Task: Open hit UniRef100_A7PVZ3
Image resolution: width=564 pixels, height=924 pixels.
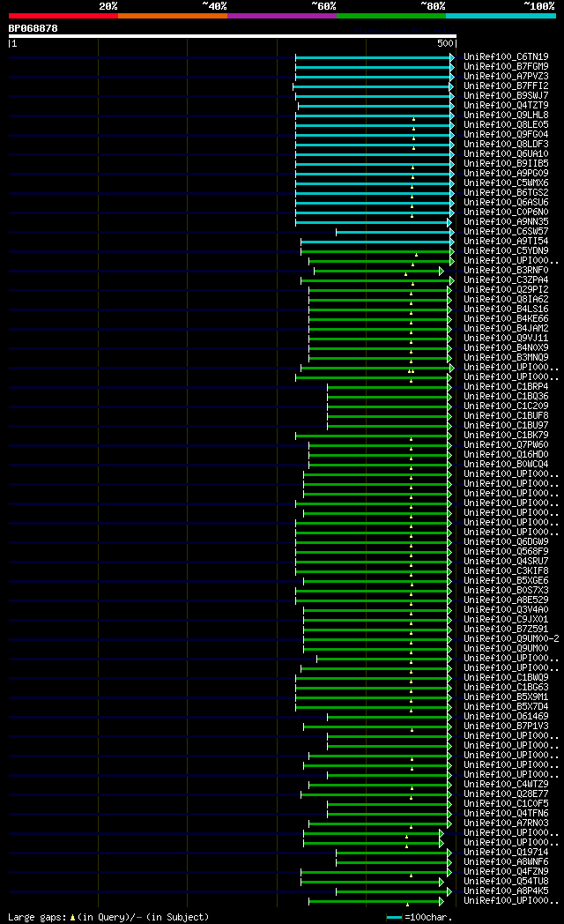Action: (x=506, y=77)
